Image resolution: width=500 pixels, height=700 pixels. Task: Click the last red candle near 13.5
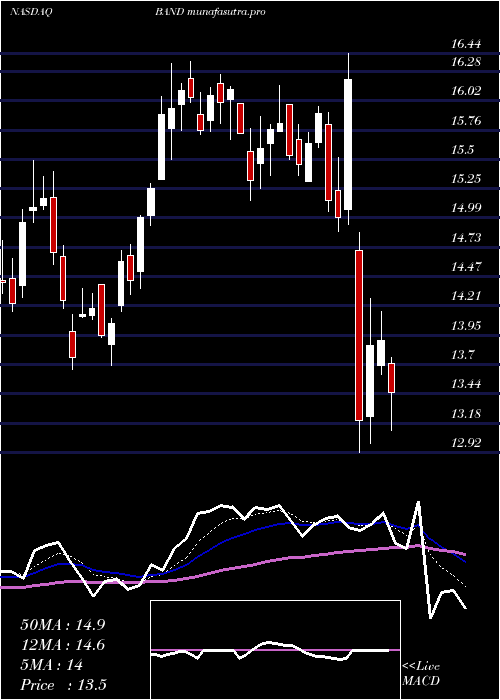coord(392,378)
